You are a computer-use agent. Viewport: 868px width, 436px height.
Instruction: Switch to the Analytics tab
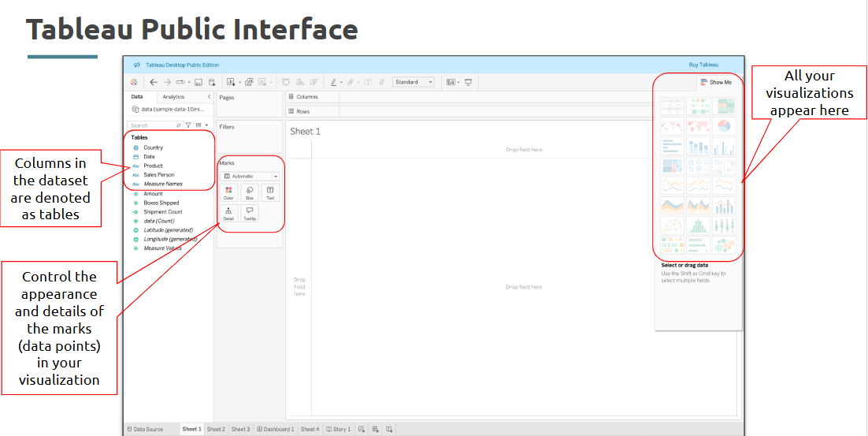click(173, 96)
